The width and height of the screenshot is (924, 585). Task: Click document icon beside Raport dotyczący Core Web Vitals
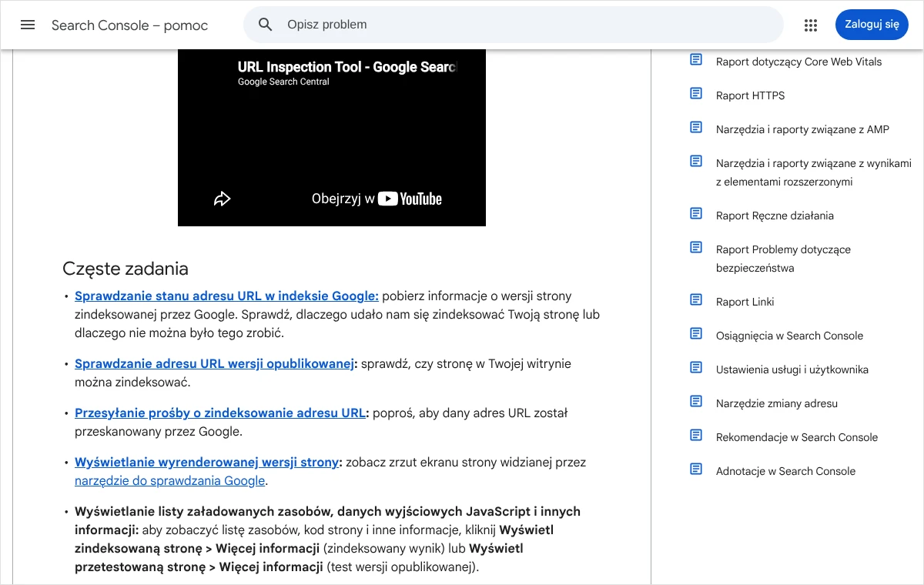tap(696, 59)
